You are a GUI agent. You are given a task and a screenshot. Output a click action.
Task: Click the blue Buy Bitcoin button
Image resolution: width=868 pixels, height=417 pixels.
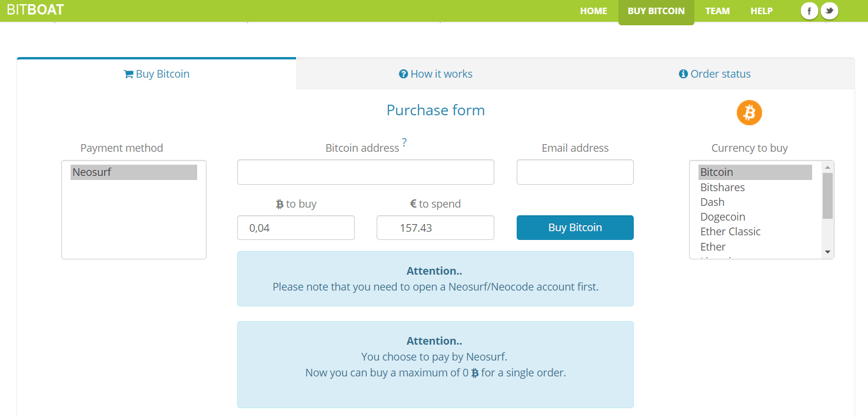point(575,228)
